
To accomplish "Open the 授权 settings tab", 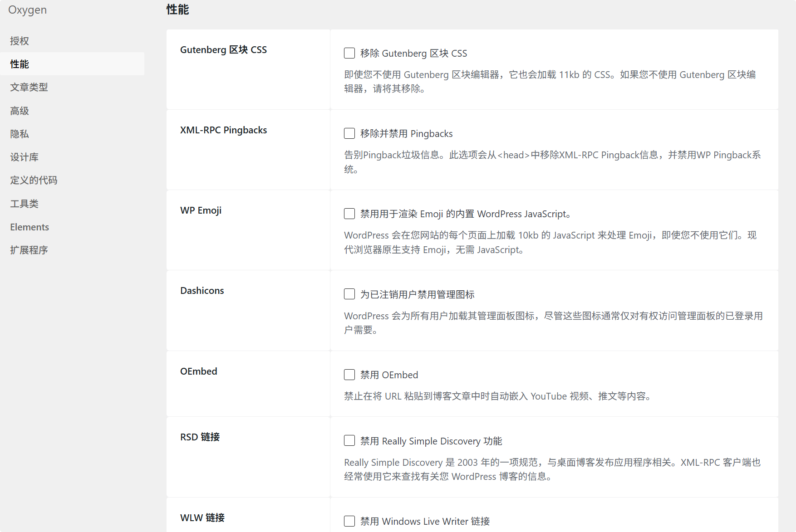I will 72,41.
